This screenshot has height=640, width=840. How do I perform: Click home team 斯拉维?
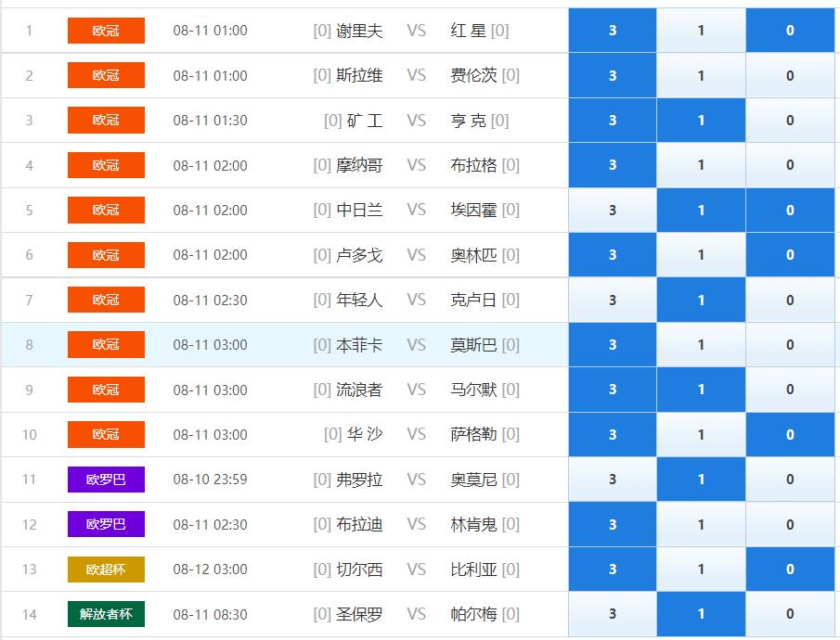click(359, 75)
